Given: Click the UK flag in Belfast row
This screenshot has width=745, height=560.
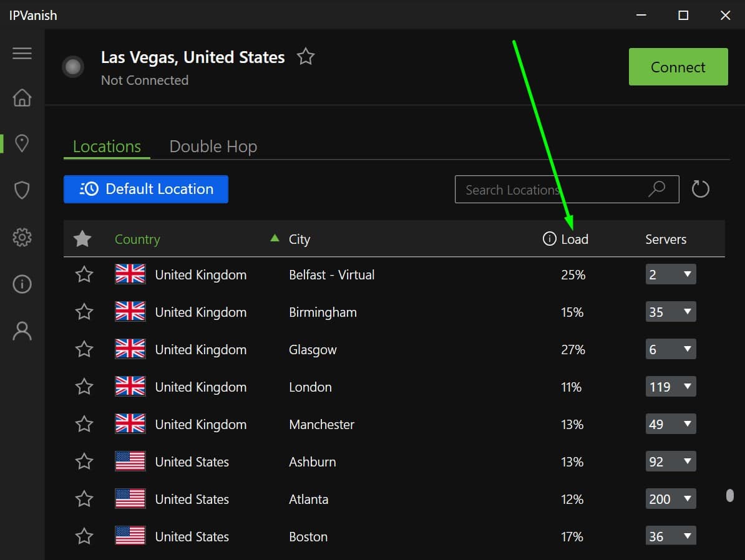Looking at the screenshot, I should coord(130,274).
